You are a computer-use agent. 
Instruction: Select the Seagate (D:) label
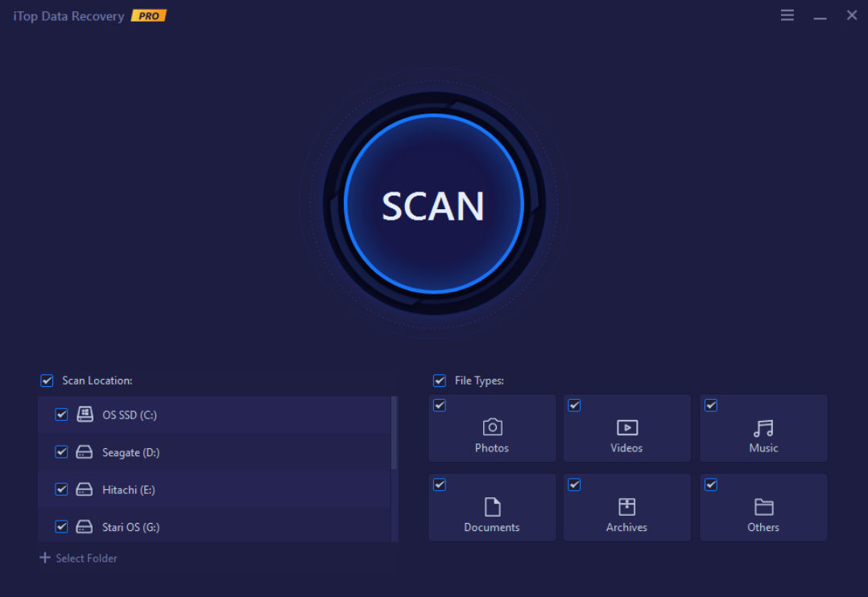(130, 453)
